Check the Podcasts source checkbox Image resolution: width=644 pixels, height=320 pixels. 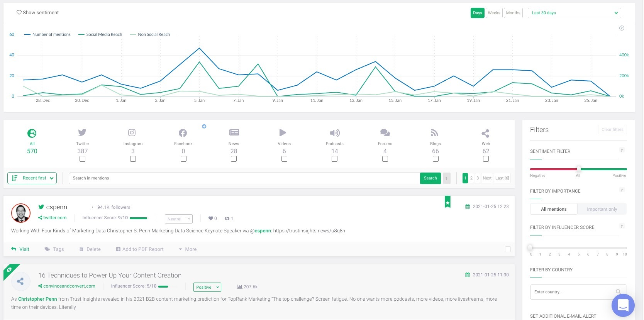click(x=334, y=159)
